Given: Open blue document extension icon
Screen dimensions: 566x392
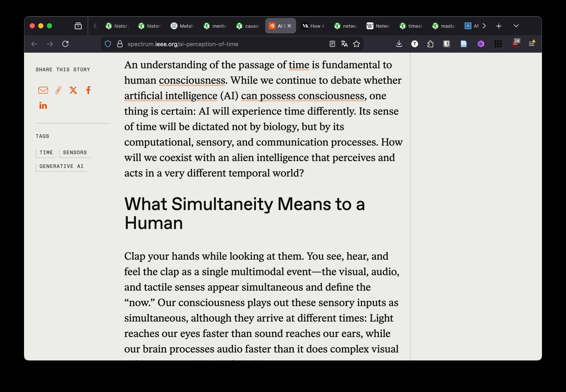Looking at the screenshot, I should click(463, 44).
